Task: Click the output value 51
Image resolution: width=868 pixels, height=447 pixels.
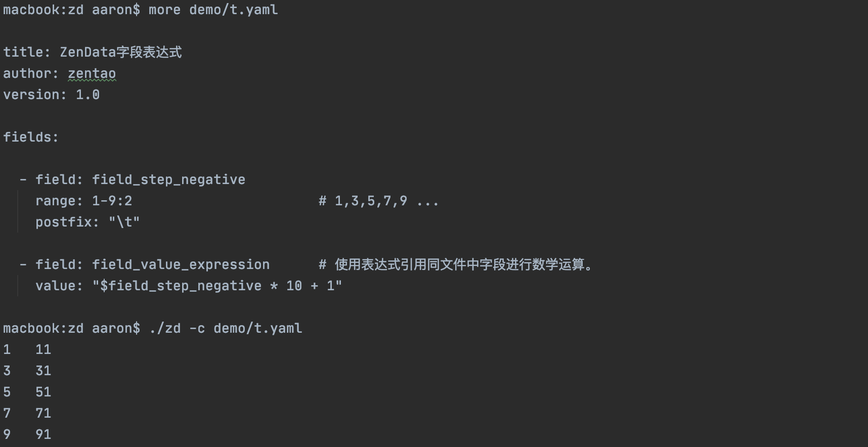Action: pos(43,392)
